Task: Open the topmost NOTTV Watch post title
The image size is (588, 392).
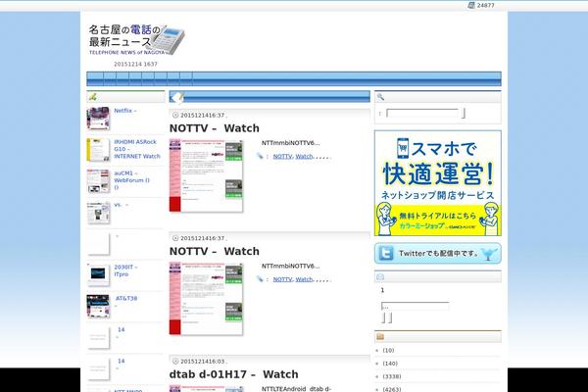Action: coord(214,128)
